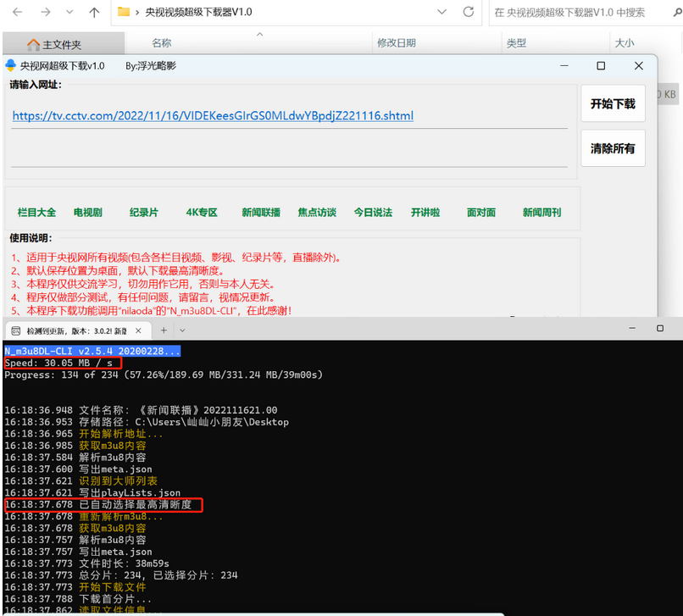683x616 pixels.
Task: Sort files by 名称 column
Action: point(162,43)
